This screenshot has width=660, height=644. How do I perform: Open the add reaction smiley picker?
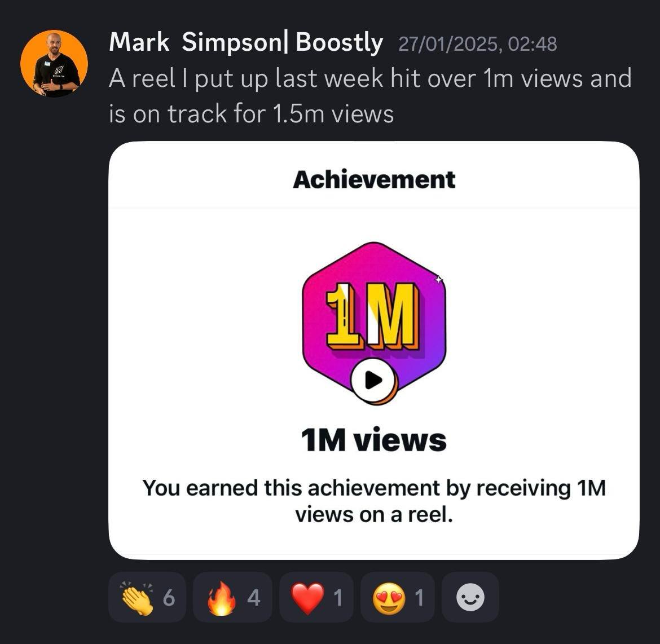click(x=470, y=597)
